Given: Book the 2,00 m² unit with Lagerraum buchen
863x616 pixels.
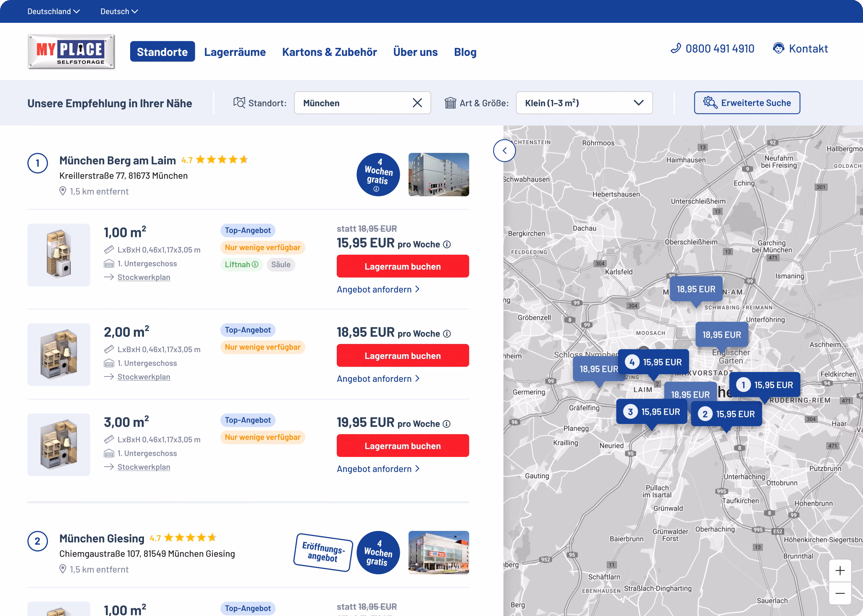Looking at the screenshot, I should tap(403, 356).
